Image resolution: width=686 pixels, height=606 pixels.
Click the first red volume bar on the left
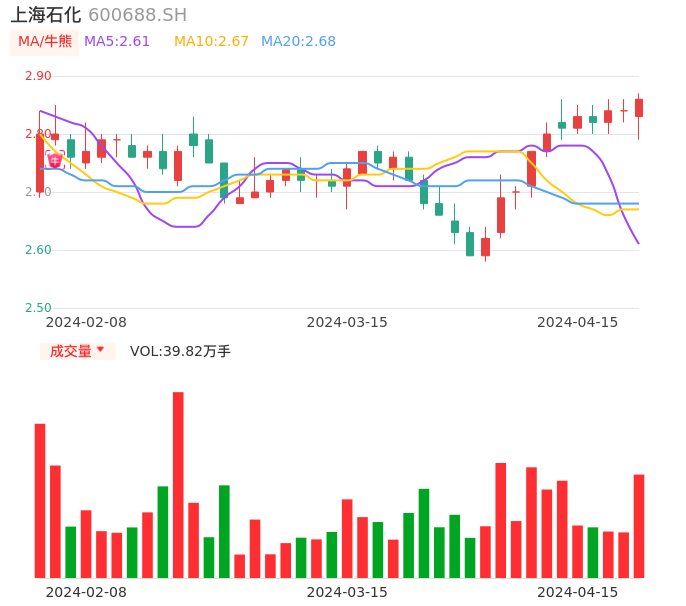[x=40, y=500]
